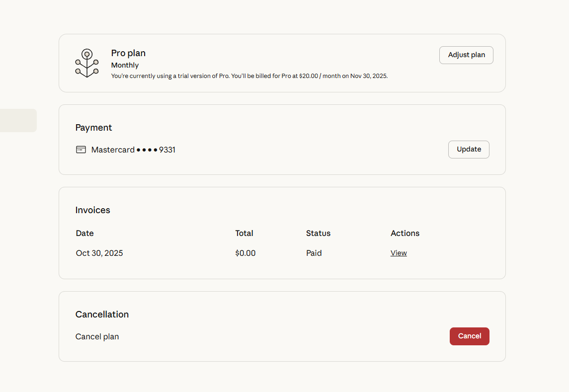Image resolution: width=569 pixels, height=392 pixels.
Task: Click the $0.00 invoice total
Action: (x=245, y=253)
